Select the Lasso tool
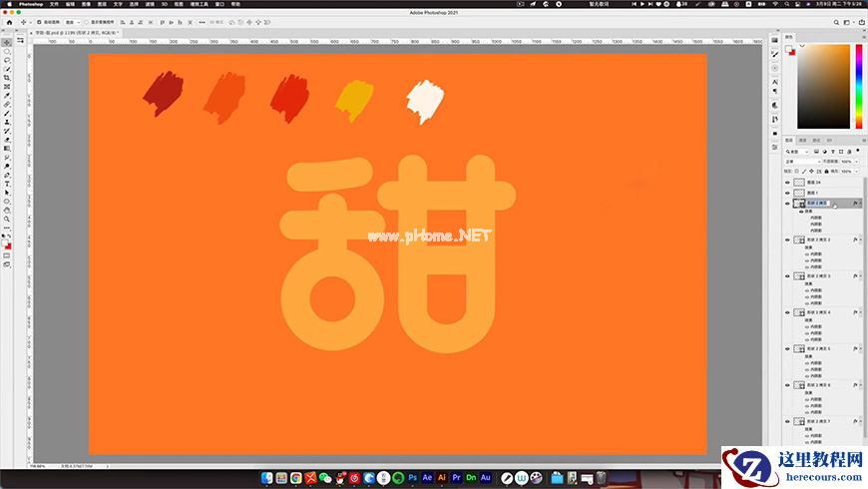This screenshot has width=868, height=489. click(7, 60)
